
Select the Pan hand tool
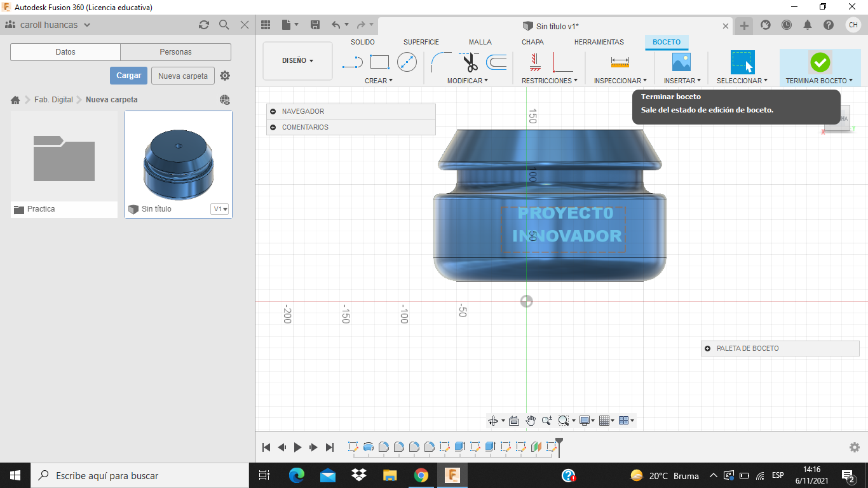531,421
